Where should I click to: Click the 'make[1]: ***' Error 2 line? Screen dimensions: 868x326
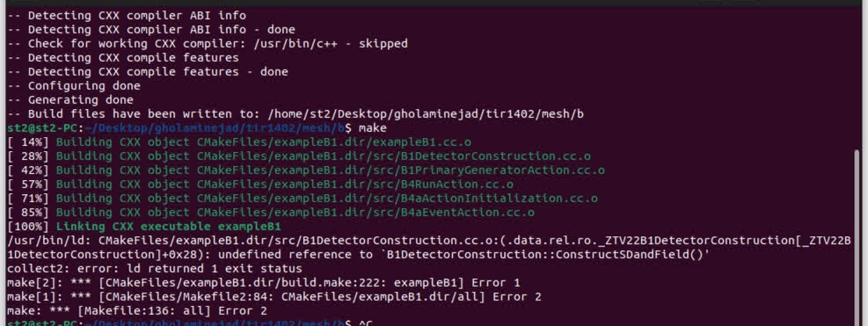tap(274, 297)
